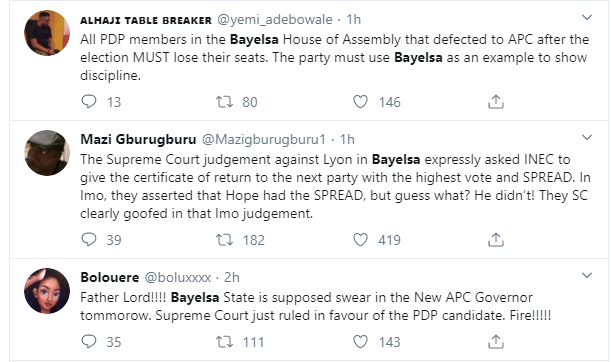Screen dimensions: 611x362
Task: Open more options chevron on Alhaji's tweet
Action: click(x=587, y=18)
